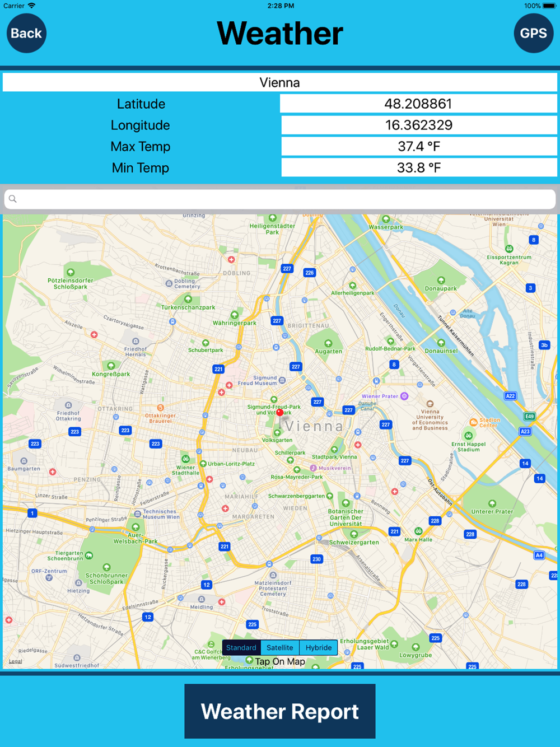This screenshot has width=560, height=747.
Task: Tap the Unterer Prater marker icon
Action: click(492, 504)
